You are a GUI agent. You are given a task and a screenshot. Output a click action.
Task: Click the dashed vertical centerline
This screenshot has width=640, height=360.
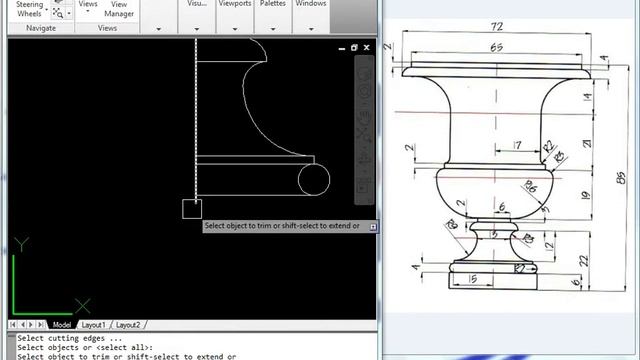pos(196,122)
